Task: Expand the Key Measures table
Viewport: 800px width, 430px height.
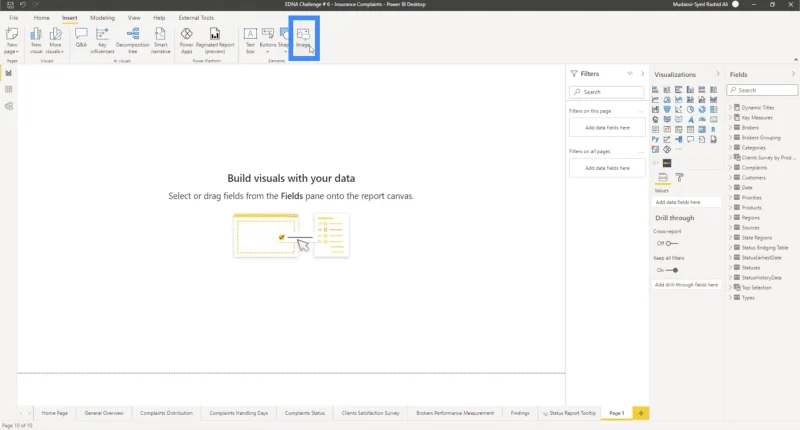Action: (x=730, y=118)
